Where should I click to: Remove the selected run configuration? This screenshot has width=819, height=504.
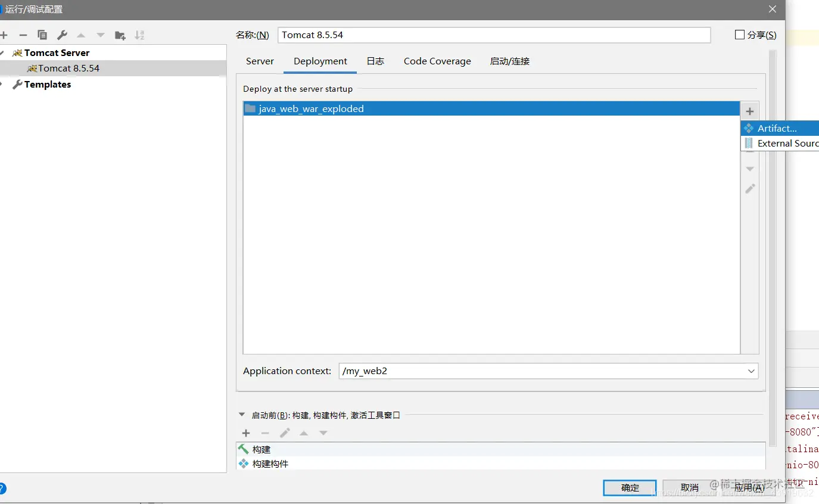pos(23,35)
